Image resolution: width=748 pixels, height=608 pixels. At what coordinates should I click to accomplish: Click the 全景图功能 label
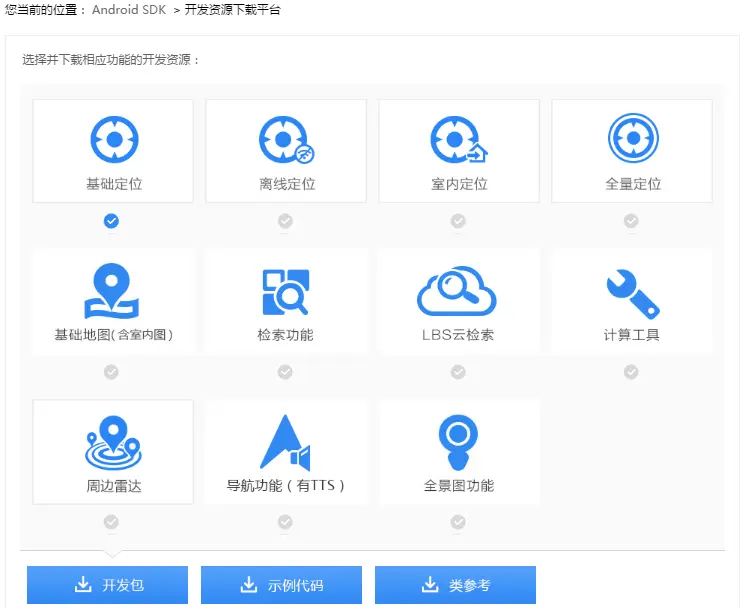tap(458, 485)
